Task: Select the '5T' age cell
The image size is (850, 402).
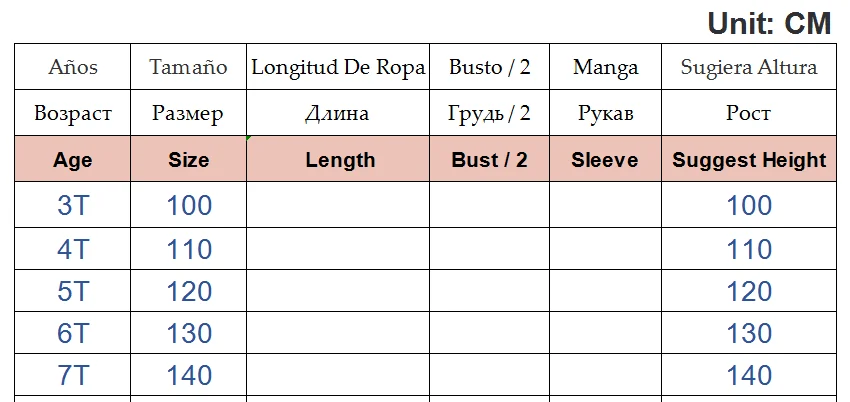Action: pyautogui.click(x=73, y=291)
